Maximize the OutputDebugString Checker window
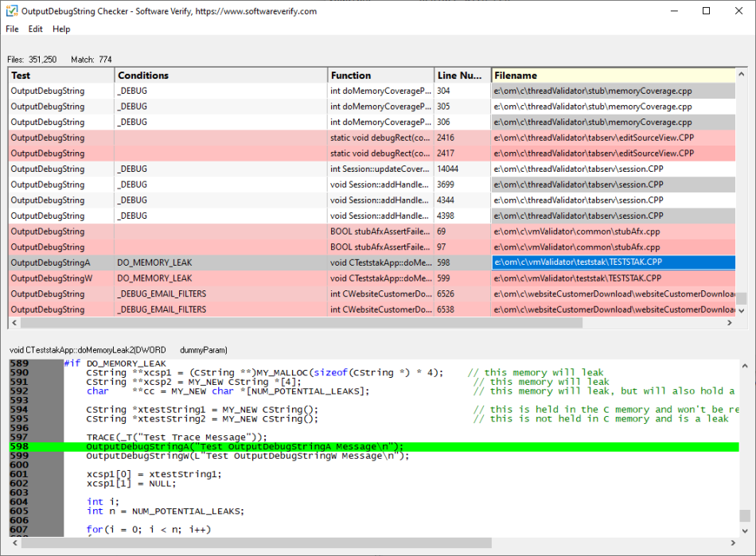This screenshot has width=756, height=556. tap(706, 11)
